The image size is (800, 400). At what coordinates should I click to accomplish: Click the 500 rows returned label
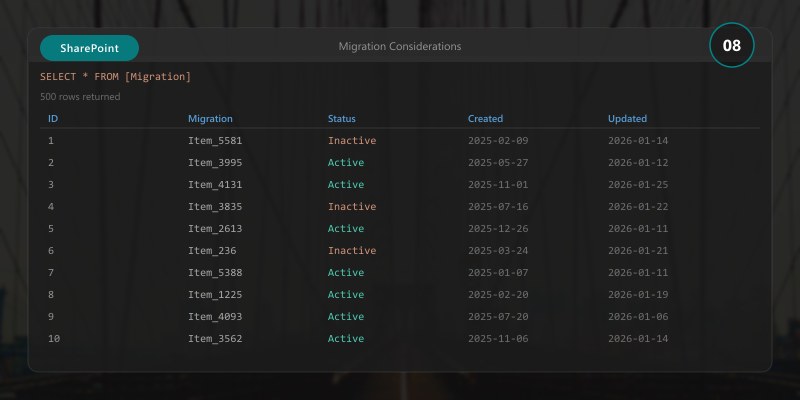(80, 96)
